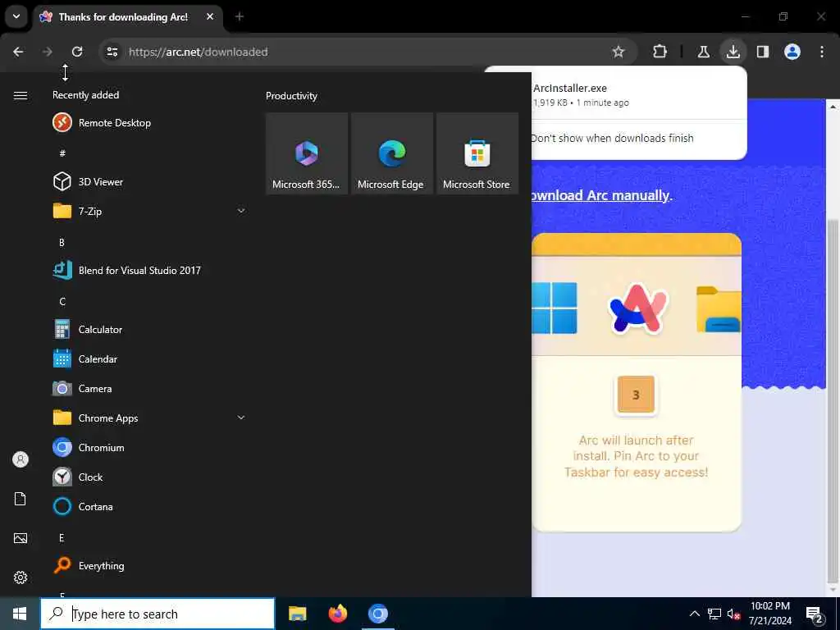Screen dimensions: 840x630
Task: Open the notification center icon
Action: (x=815, y=614)
